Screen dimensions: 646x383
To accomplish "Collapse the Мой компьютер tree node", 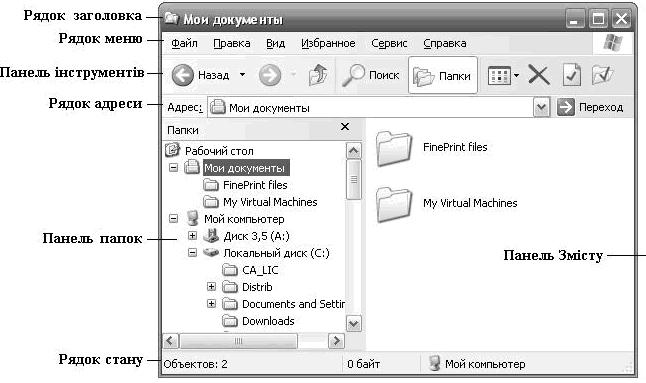I will (x=174, y=218).
